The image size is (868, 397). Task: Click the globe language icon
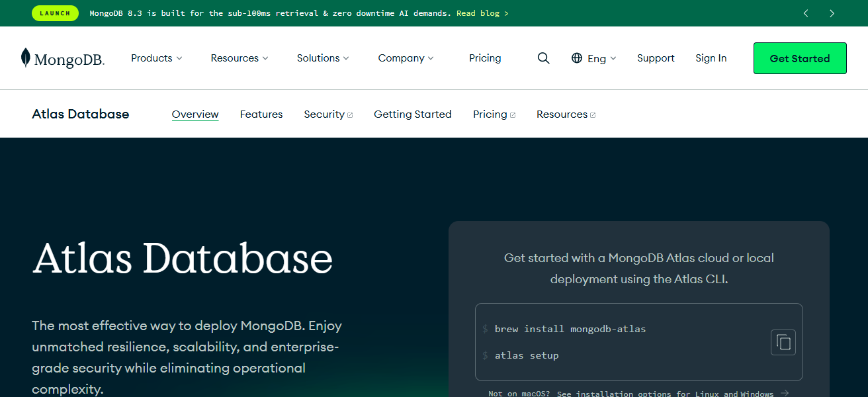click(577, 58)
